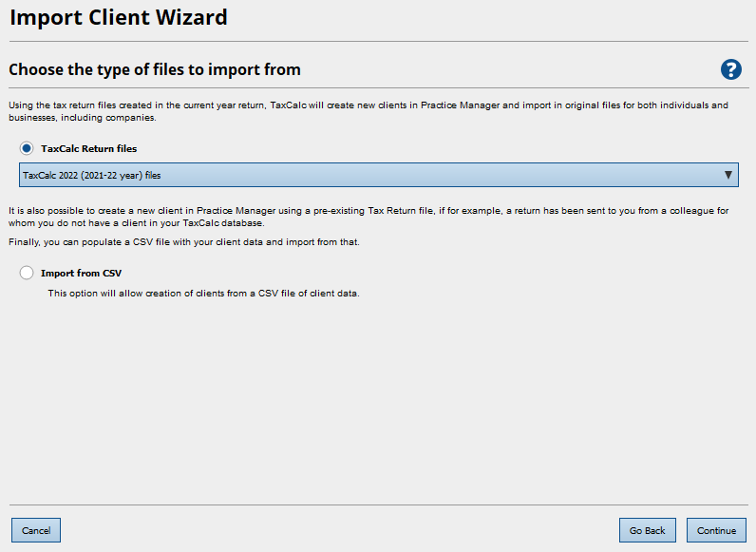Click the separator line below the wizard title
Screen dimensions: 756x552
point(378,41)
